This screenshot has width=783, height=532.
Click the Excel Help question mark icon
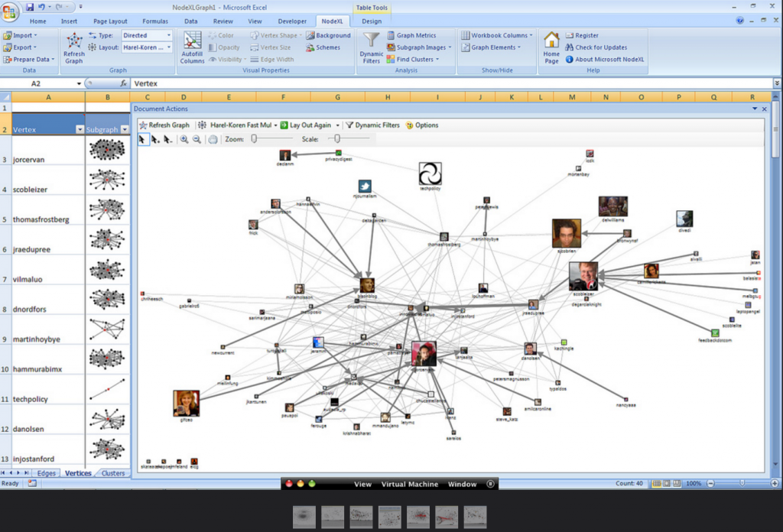click(x=740, y=21)
